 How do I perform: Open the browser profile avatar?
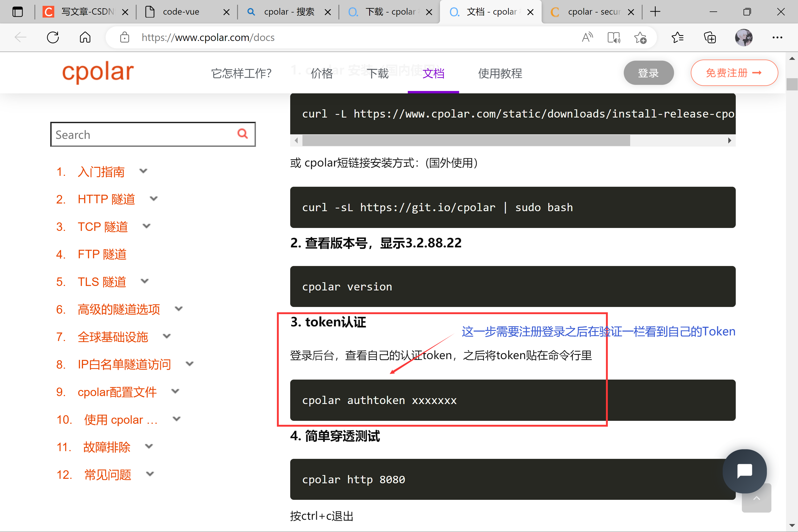[744, 37]
